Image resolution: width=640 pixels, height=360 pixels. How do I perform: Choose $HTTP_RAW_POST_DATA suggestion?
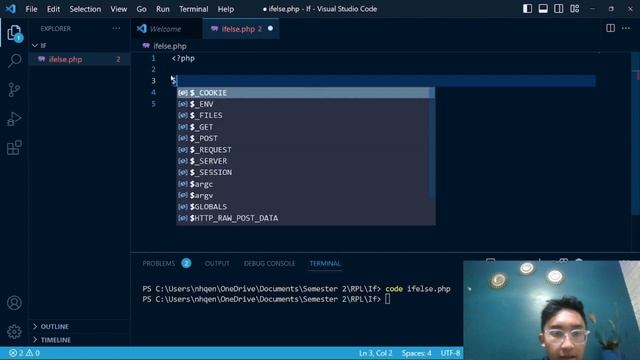pos(303,218)
